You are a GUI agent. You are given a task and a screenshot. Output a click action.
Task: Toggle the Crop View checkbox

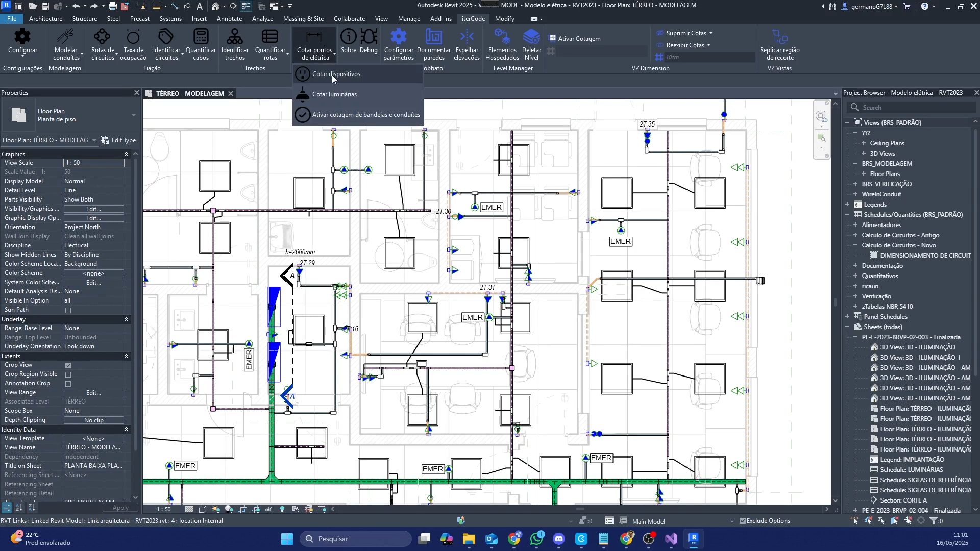click(68, 365)
